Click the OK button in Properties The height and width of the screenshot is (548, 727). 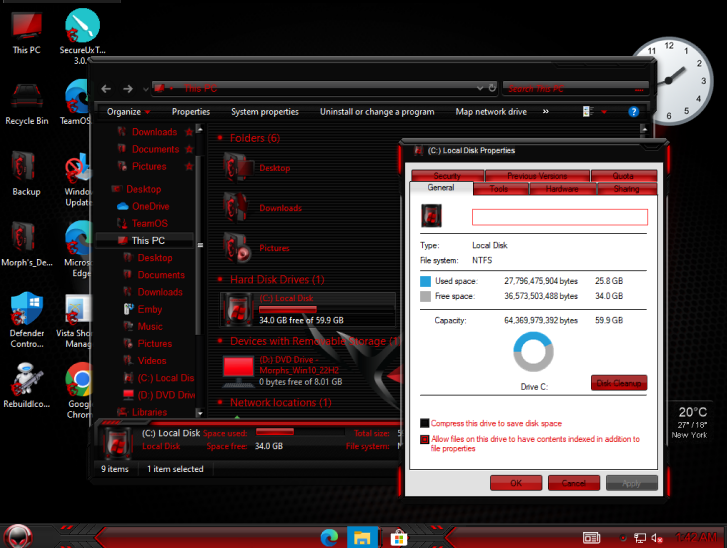pos(516,483)
